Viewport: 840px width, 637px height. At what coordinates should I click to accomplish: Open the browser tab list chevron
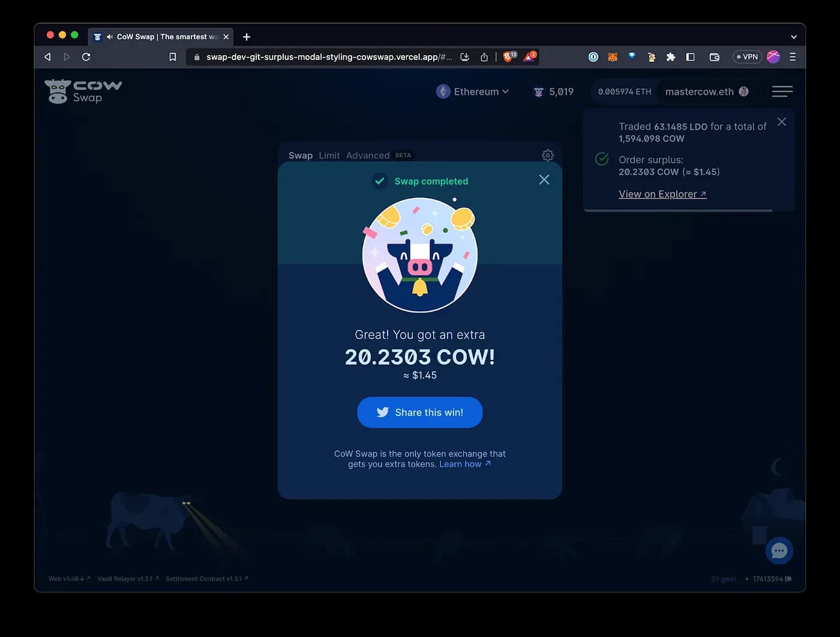pyautogui.click(x=793, y=36)
